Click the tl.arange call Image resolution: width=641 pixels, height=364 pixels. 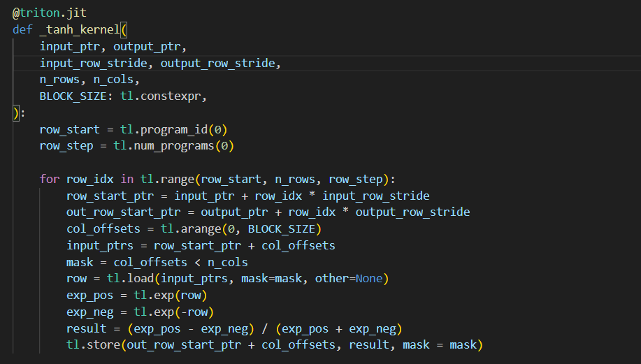point(241,228)
